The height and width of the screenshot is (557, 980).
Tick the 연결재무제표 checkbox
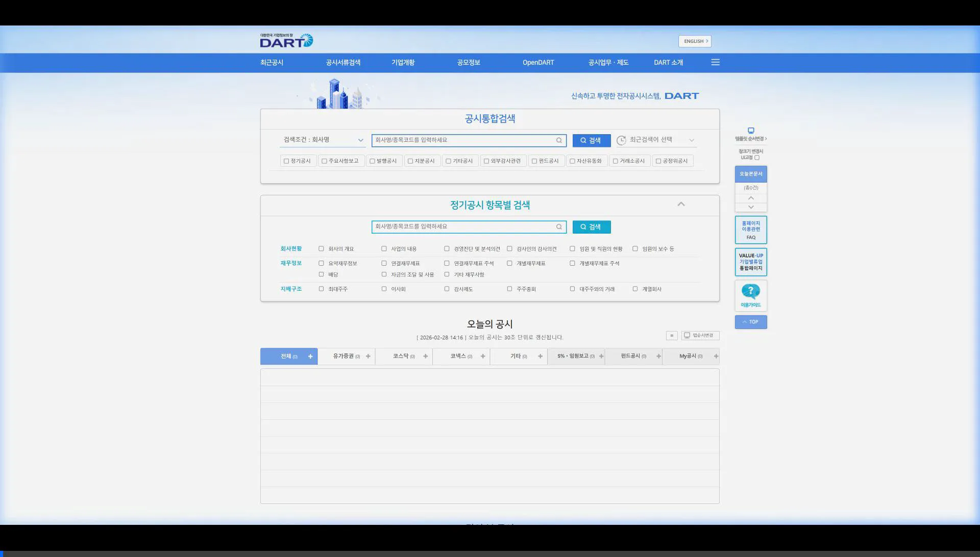coord(384,264)
